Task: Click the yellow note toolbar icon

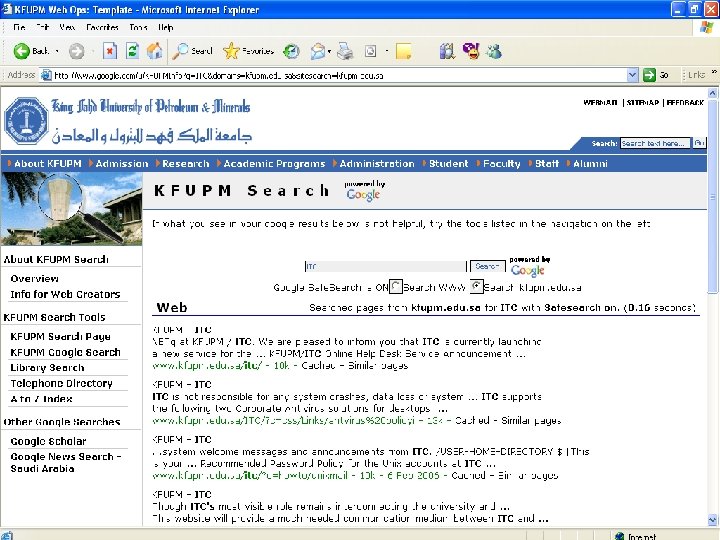Action: [x=403, y=51]
